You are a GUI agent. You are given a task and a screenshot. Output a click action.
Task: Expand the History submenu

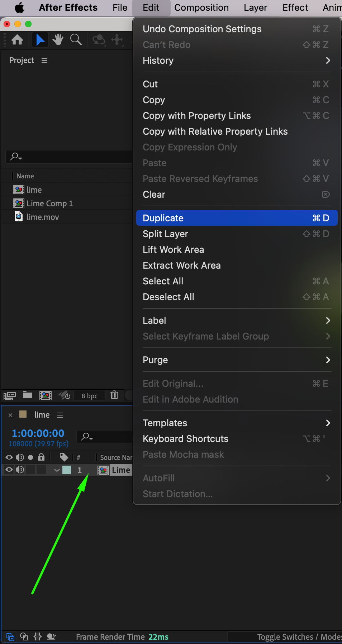(x=236, y=61)
